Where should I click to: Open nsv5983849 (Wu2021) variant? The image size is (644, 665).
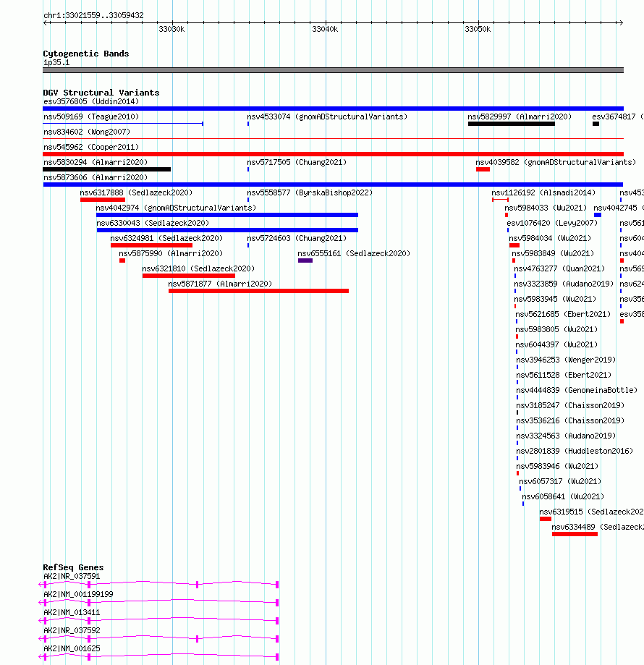553,253
